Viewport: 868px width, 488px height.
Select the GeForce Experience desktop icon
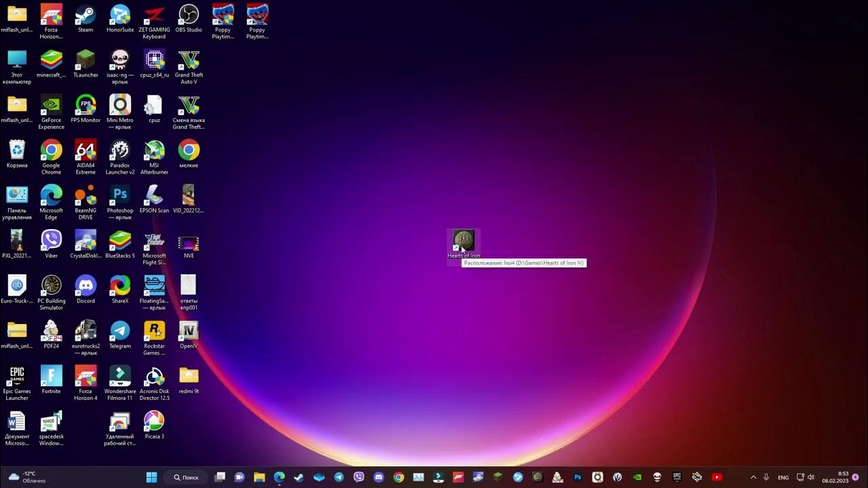(51, 112)
